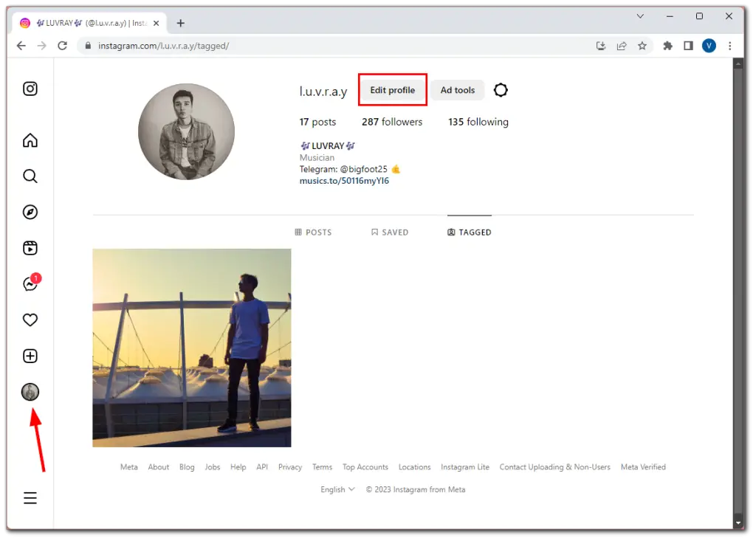Click the browser profile avatar V
The width and height of the screenshot is (756, 541).
(709, 45)
